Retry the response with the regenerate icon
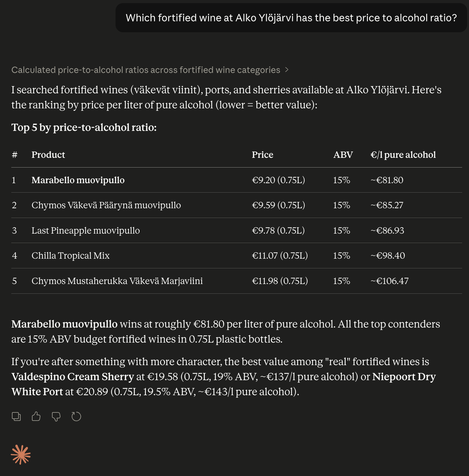Screen dimensions: 469x476 click(x=76, y=416)
